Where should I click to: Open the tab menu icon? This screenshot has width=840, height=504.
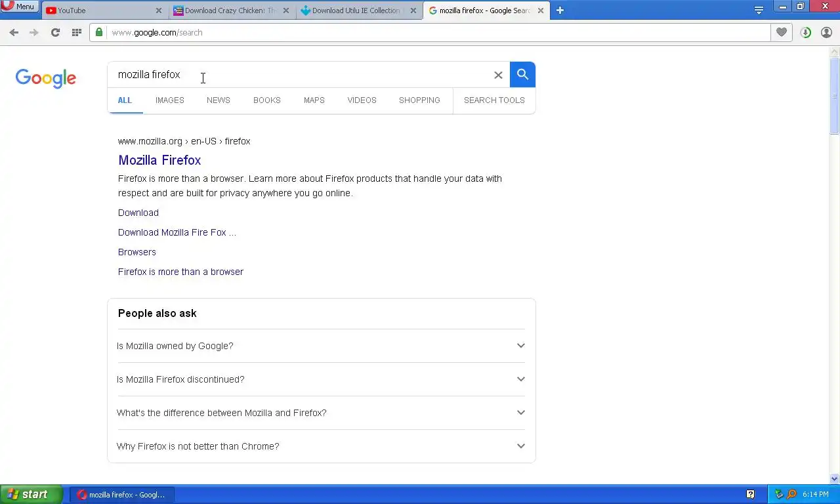click(x=759, y=10)
